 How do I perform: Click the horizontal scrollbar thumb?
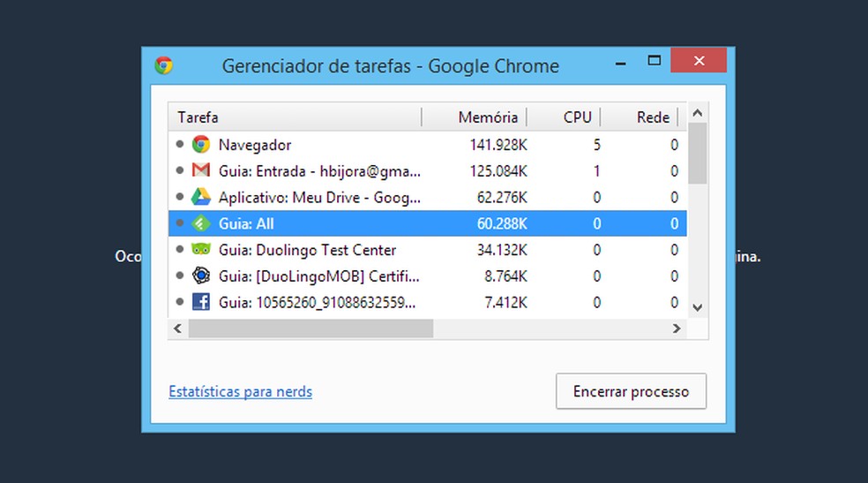[311, 328]
